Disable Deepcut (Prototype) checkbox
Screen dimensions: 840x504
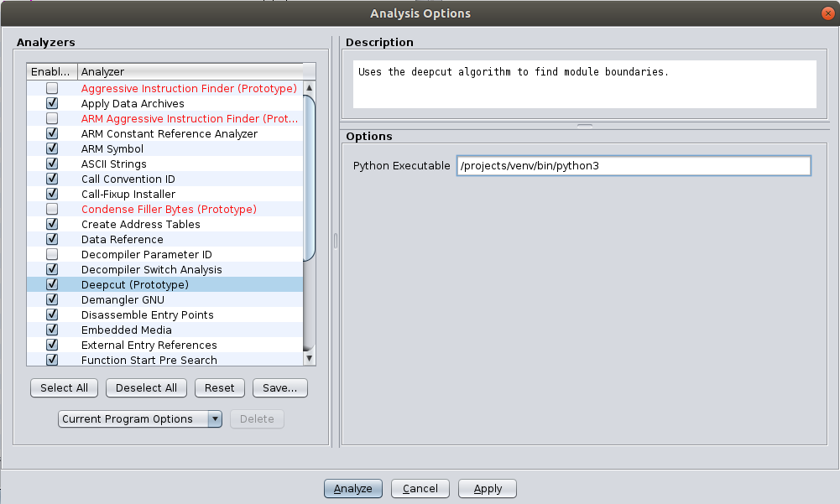[x=52, y=284]
